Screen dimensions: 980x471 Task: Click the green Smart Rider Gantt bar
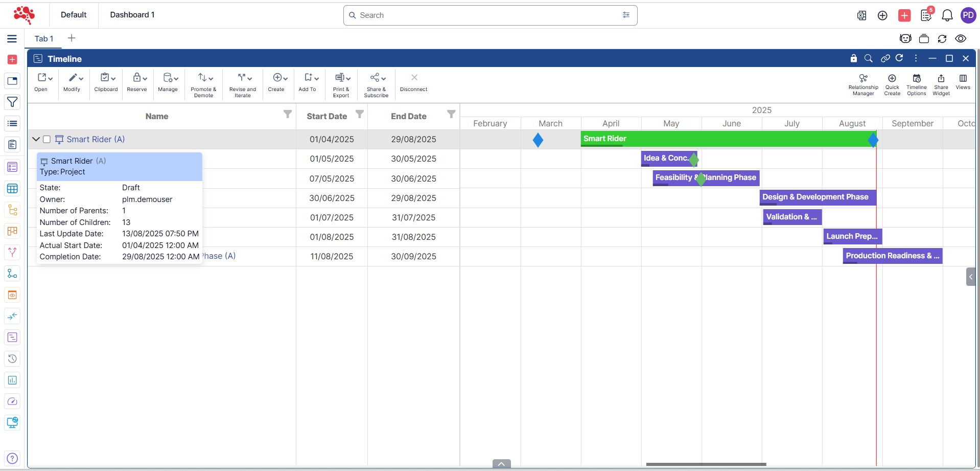726,139
